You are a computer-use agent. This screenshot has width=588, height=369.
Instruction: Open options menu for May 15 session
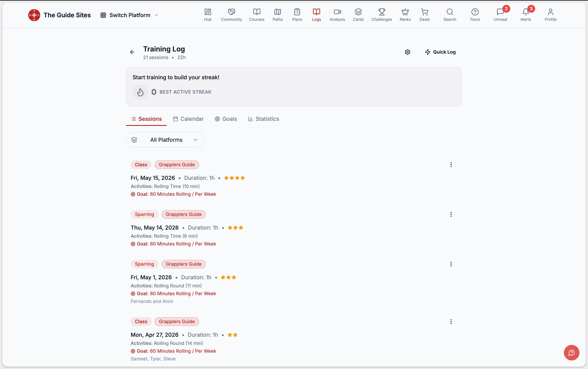coord(451,165)
